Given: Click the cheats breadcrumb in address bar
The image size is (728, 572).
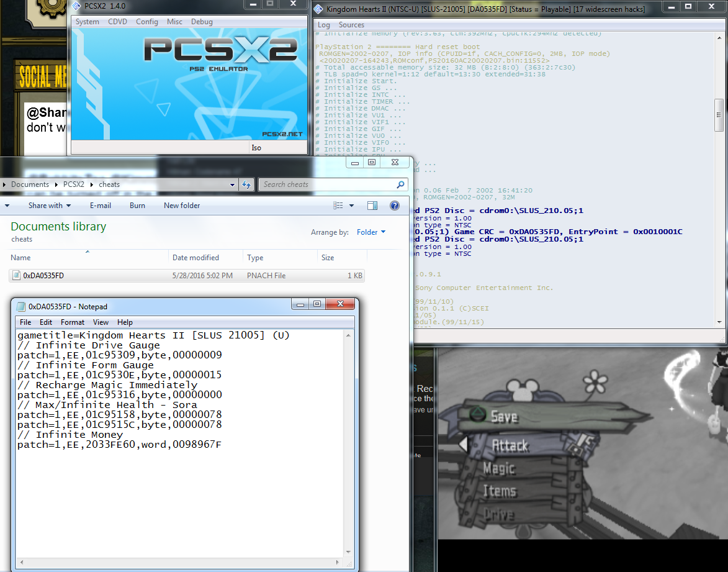Looking at the screenshot, I should (109, 184).
